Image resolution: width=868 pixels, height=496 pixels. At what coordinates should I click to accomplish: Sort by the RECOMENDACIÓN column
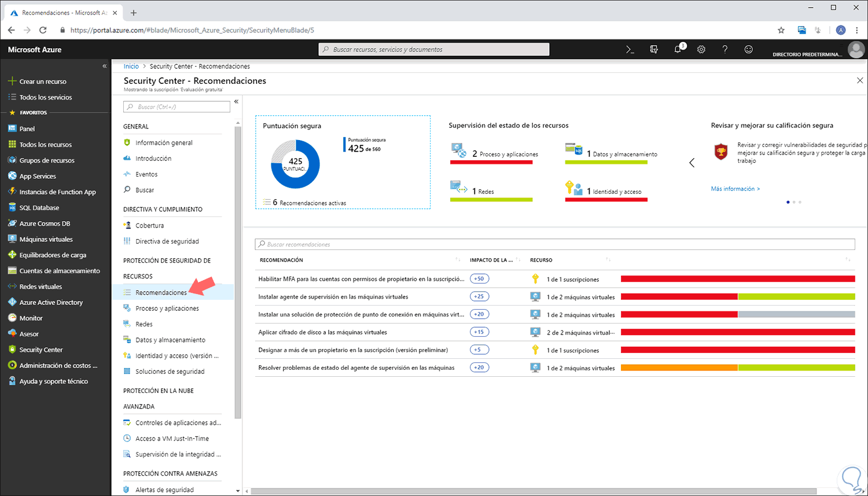coord(458,260)
